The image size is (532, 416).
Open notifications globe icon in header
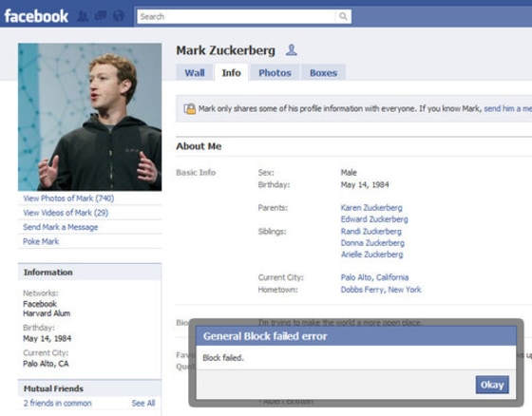coord(119,16)
